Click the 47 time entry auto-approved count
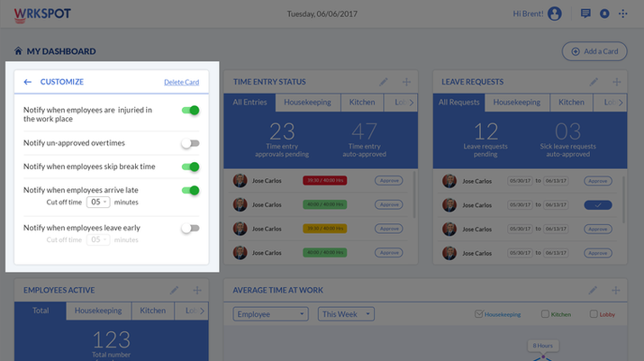 coord(364,131)
